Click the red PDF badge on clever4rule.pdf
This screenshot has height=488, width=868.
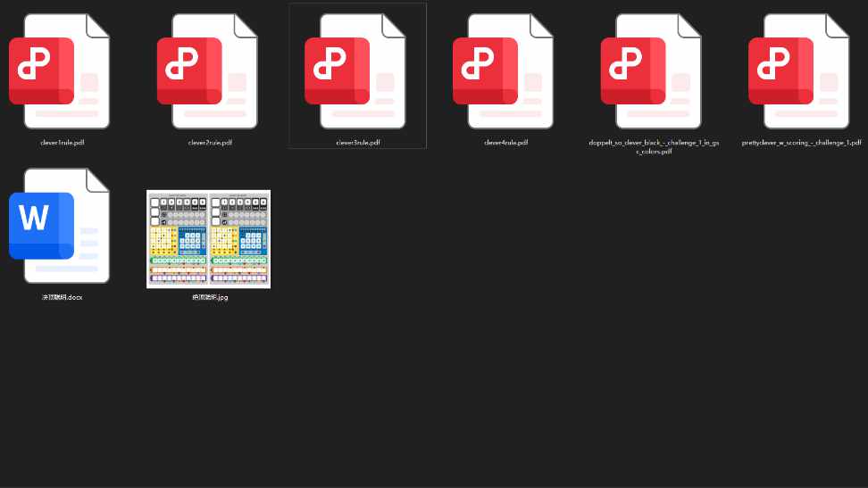(485, 71)
